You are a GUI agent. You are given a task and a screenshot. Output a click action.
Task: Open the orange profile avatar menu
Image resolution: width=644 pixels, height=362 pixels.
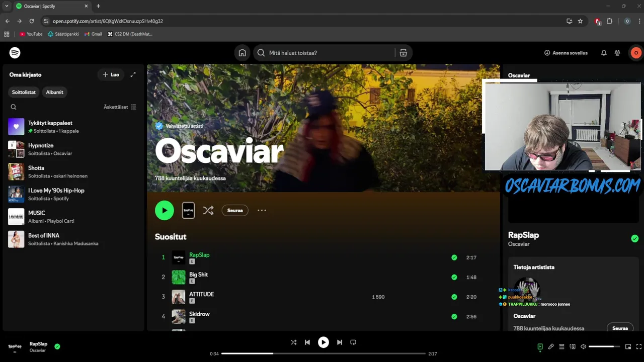pyautogui.click(x=636, y=53)
